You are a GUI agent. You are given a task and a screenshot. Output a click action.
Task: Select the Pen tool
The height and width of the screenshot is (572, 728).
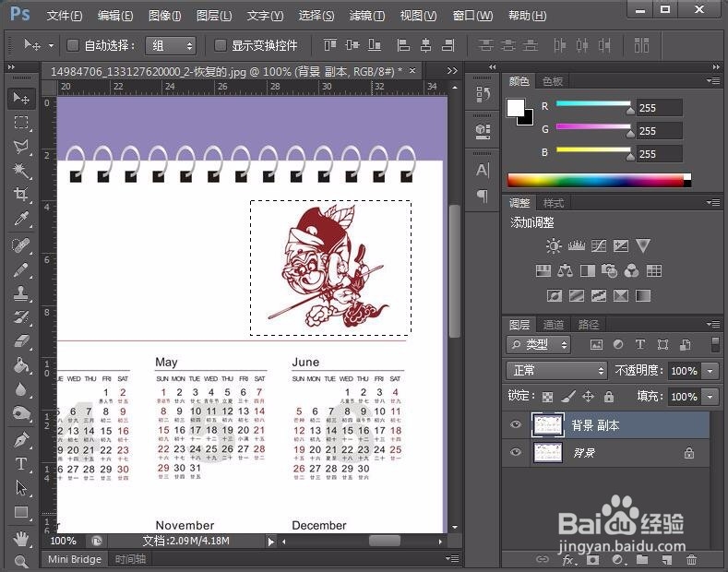[x=21, y=440]
